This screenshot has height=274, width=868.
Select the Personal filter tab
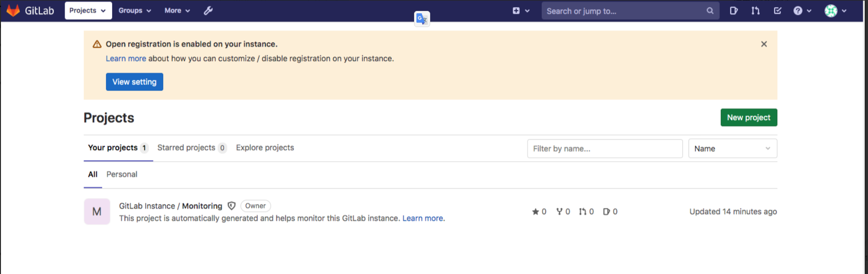click(x=122, y=174)
